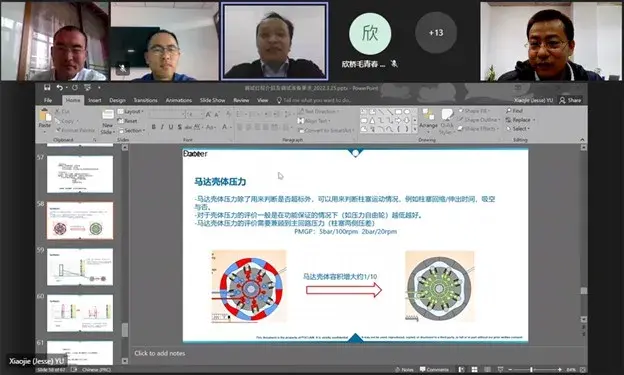Start slideshow from beginning quick access icon
Image resolution: width=624 pixels, height=375 pixels.
pos(87,88)
